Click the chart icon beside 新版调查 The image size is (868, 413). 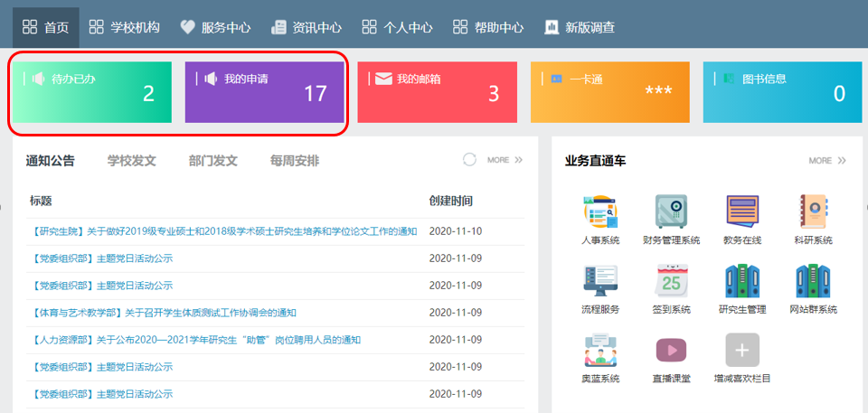click(552, 27)
